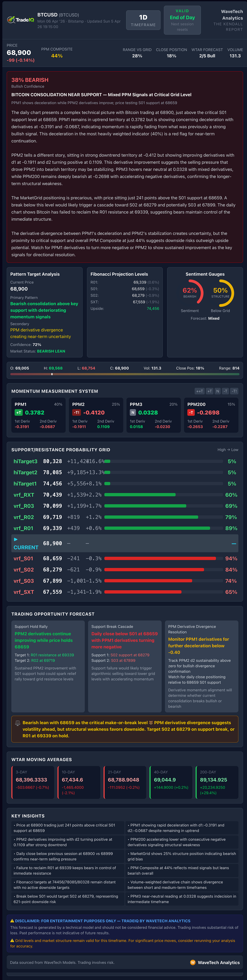Click the WTAR Forecast 2/5 Bull value
The height and width of the screenshot is (980, 247).
tap(207, 56)
